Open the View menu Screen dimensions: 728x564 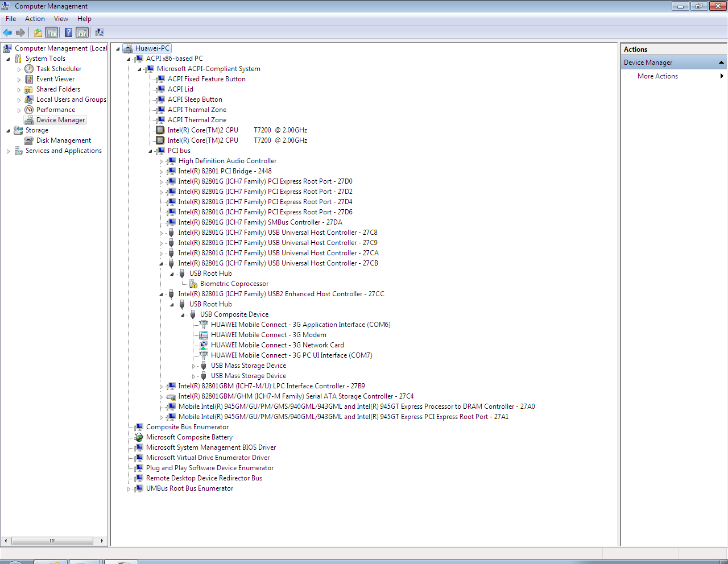coord(61,19)
